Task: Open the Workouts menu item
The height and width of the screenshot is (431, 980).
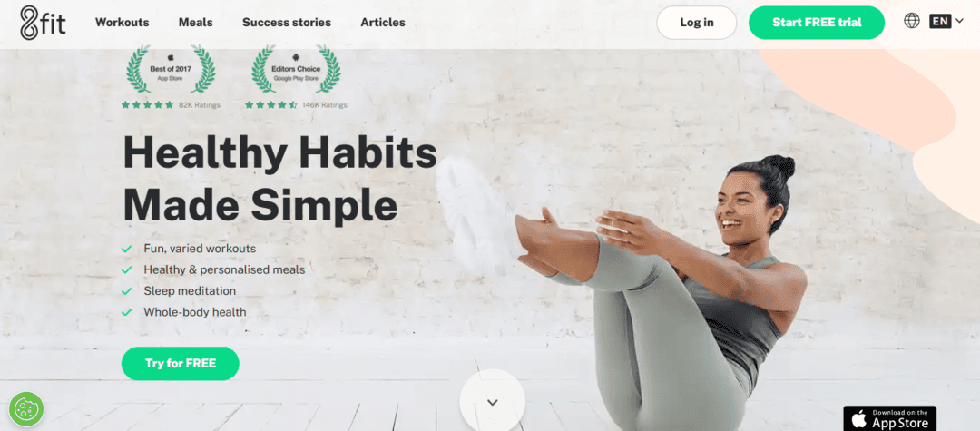Action: [122, 23]
